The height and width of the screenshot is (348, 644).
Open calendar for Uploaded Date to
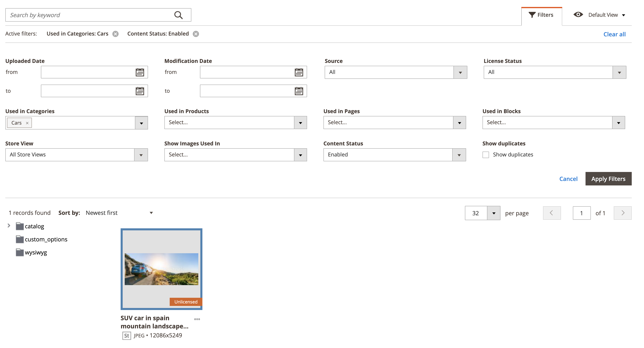pyautogui.click(x=140, y=91)
